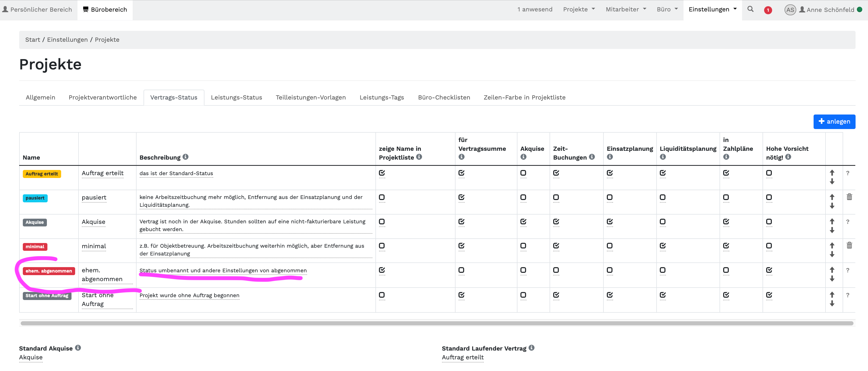
Task: Open the Mitarbeiter dropdown menu
Action: pos(626,9)
